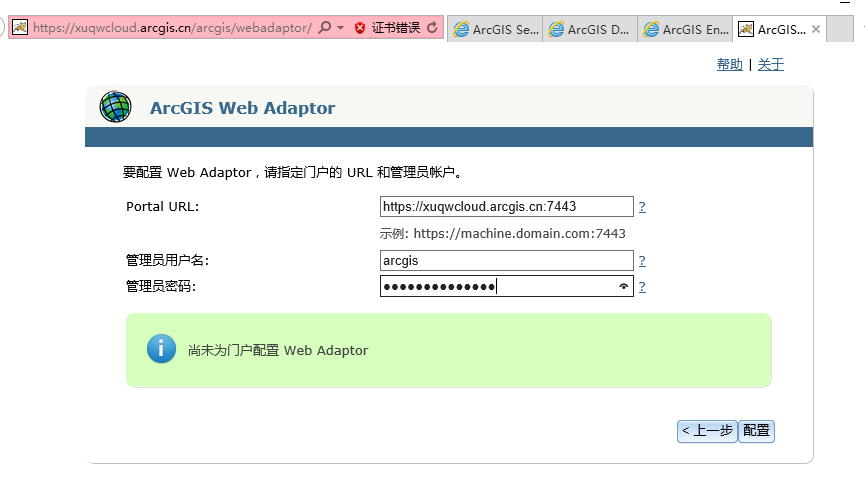The height and width of the screenshot is (487, 865).
Task: Click the 证书错误 certificate error label
Action: tap(396, 28)
